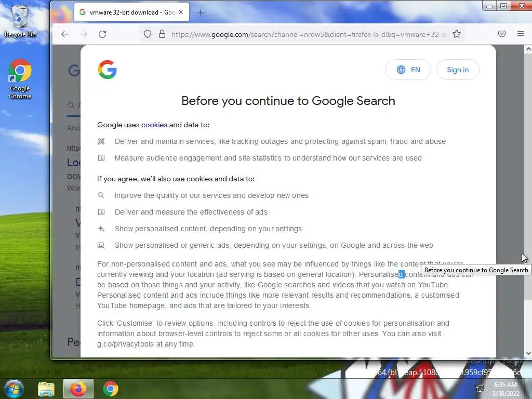The height and width of the screenshot is (399, 532).
Task: Maximize the Firefox window
Action: click(503, 6)
